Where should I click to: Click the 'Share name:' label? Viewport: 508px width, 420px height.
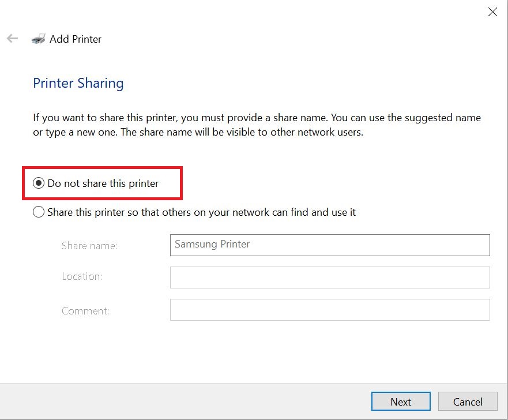point(89,246)
